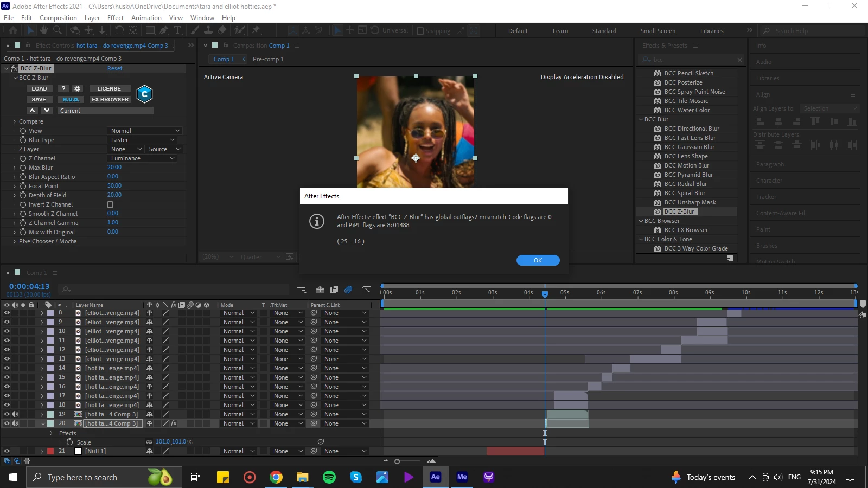The width and height of the screenshot is (868, 488).
Task: Open the Z Layer None dropdown
Action: (x=125, y=149)
